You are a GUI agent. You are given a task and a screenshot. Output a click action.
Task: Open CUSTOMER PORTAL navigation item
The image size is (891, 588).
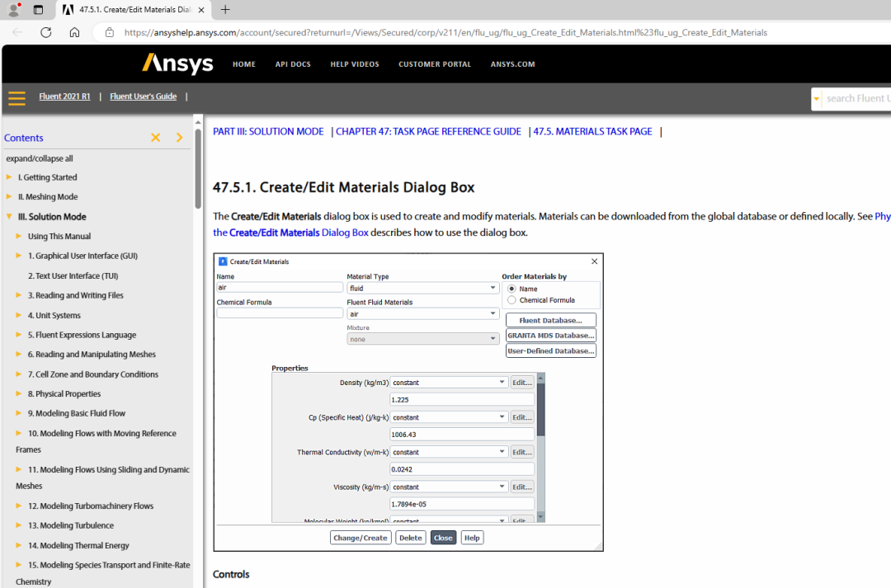435,64
